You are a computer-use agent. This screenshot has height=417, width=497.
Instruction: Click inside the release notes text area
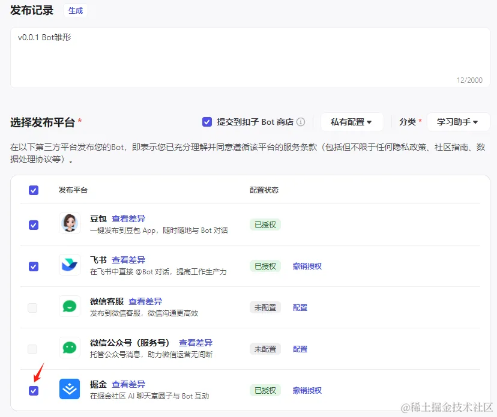[250, 57]
